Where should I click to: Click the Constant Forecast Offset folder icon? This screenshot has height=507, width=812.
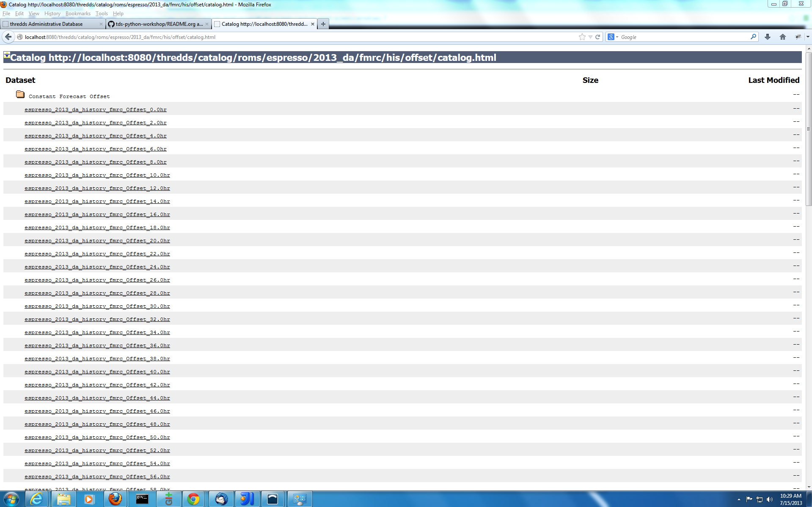pyautogui.click(x=20, y=95)
